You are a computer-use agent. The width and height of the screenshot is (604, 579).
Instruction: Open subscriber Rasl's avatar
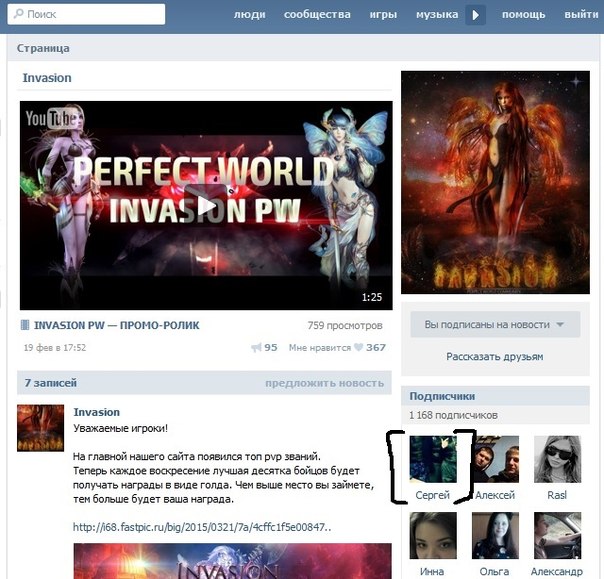(x=557, y=459)
